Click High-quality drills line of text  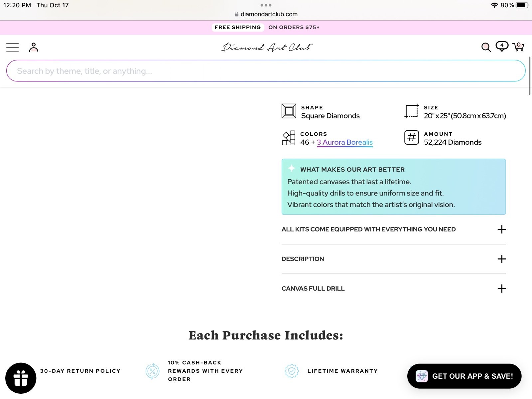[x=365, y=193]
